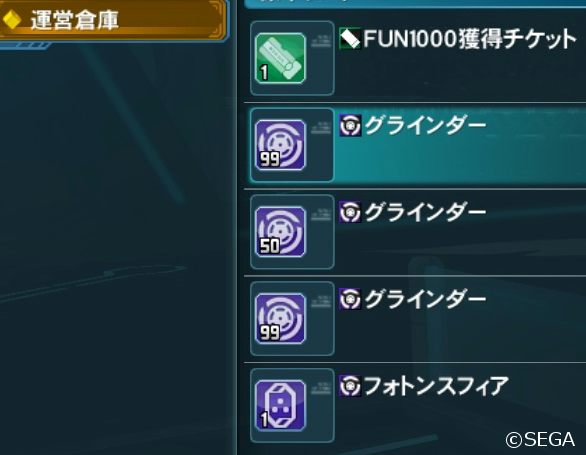Click the small type icon in highlighted グラインダー row

coord(350,125)
